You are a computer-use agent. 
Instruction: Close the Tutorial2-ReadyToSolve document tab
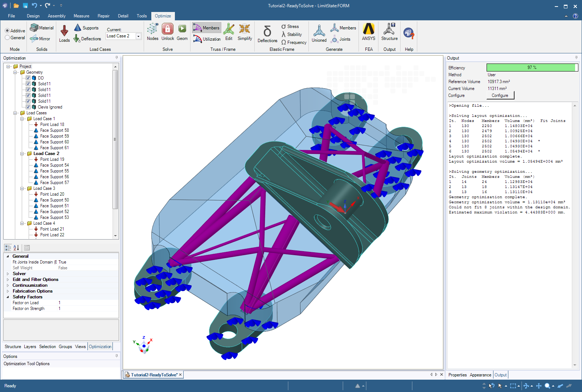click(180, 375)
